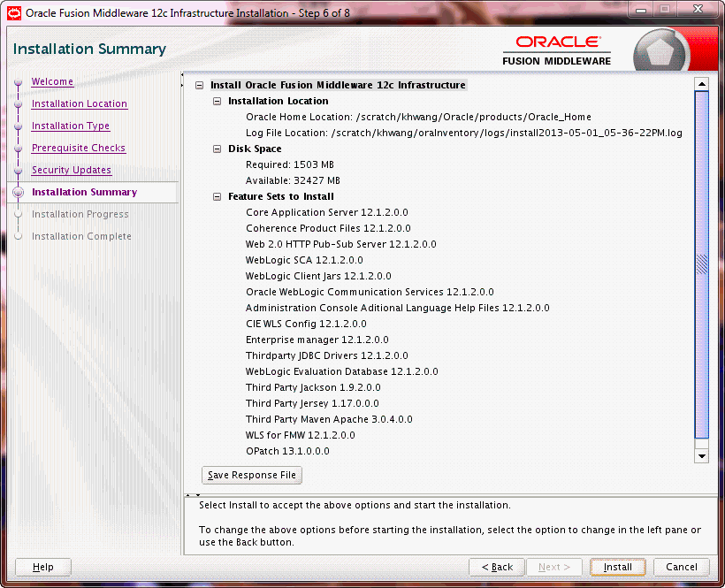Click the Installation Type step bullet icon
The width and height of the screenshot is (725, 588).
click(18, 126)
